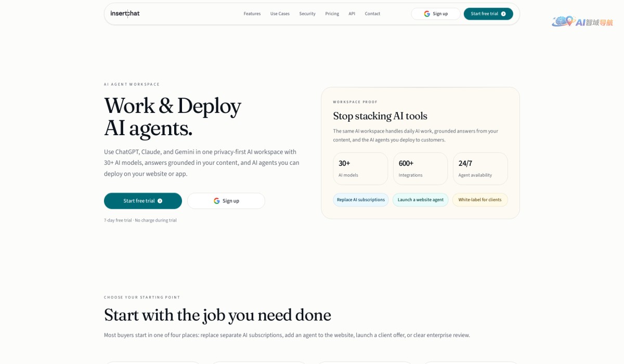Image resolution: width=624 pixels, height=364 pixels.
Task: View the Pricing page
Action: click(x=332, y=14)
